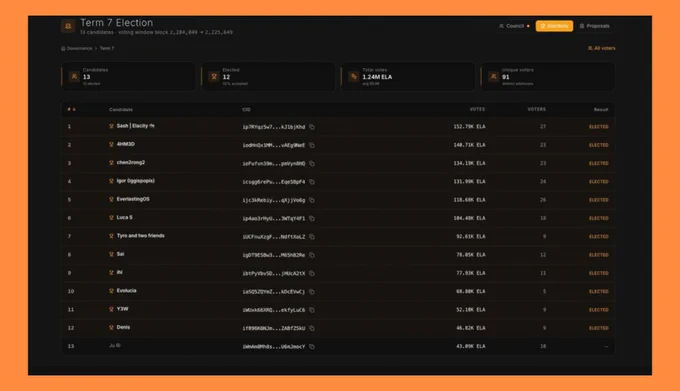Copy the CID for Evolucia
680x391 pixels.
pyautogui.click(x=312, y=292)
